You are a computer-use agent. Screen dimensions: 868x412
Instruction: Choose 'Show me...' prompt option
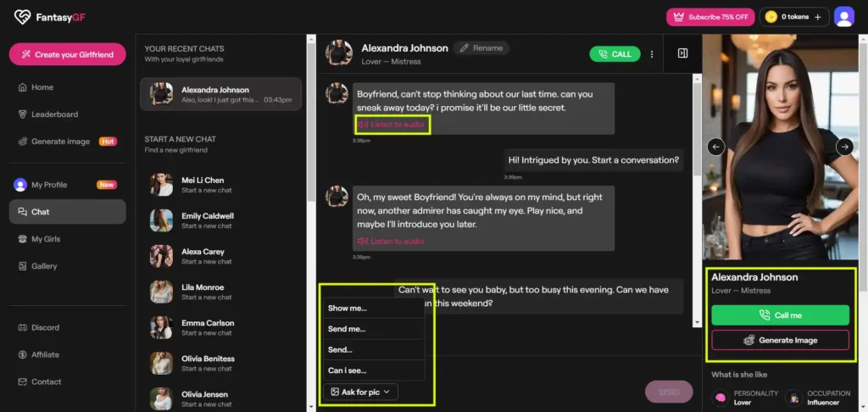point(374,308)
